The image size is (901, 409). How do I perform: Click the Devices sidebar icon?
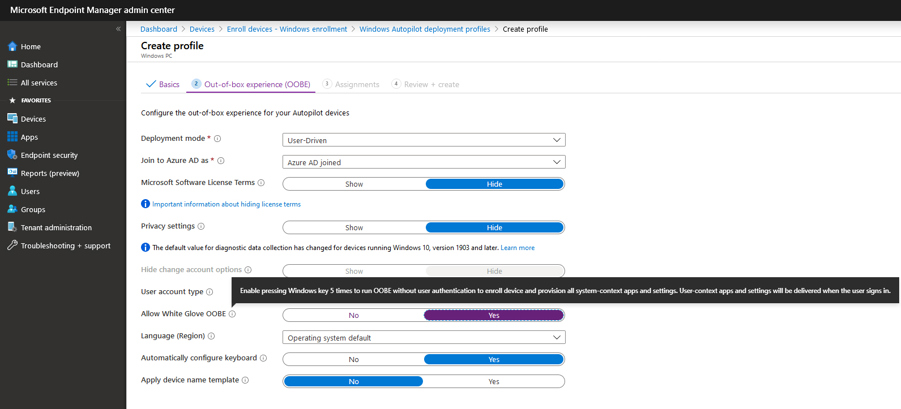(x=12, y=119)
